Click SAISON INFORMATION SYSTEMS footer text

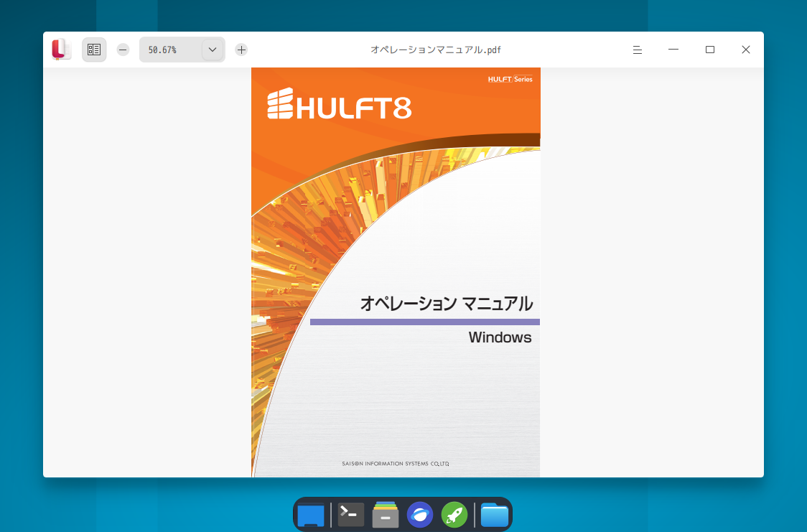coord(396,464)
